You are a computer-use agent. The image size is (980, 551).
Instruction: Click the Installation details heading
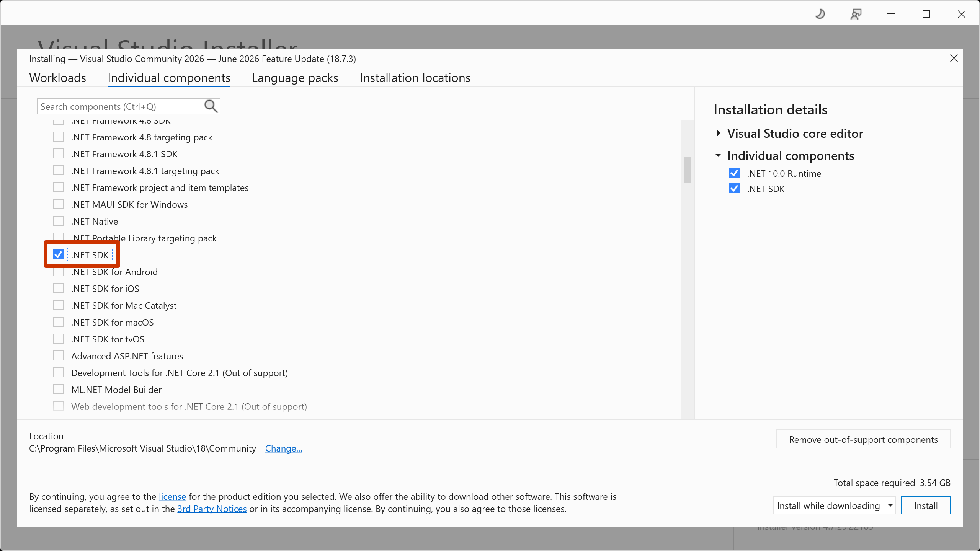click(x=770, y=110)
